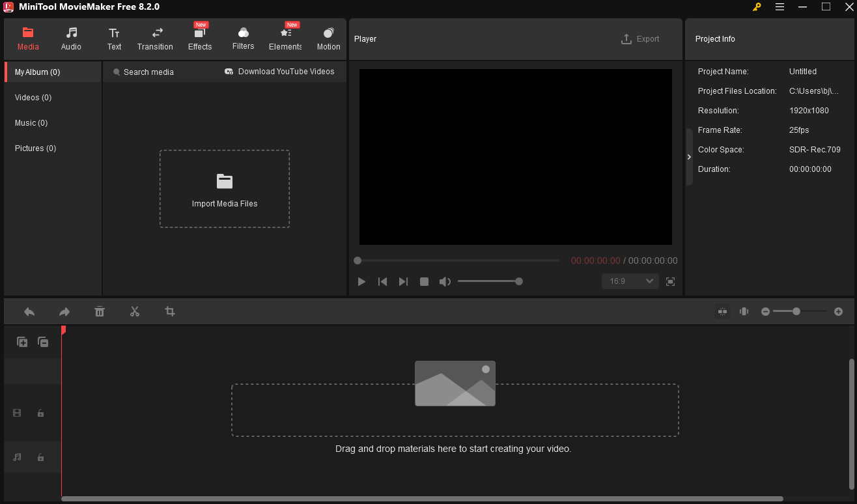Screen dimensions: 857x504
Task: Click the Add Track icon
Action: [x=22, y=342]
